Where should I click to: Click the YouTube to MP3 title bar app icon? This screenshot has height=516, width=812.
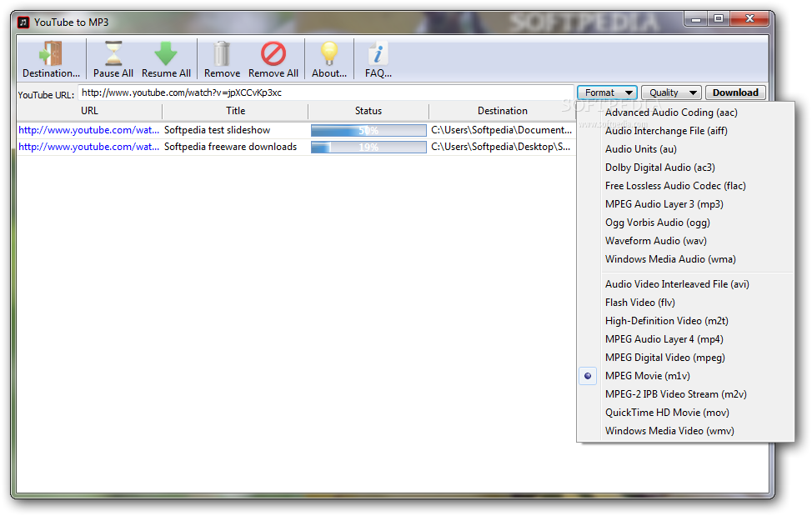point(23,23)
